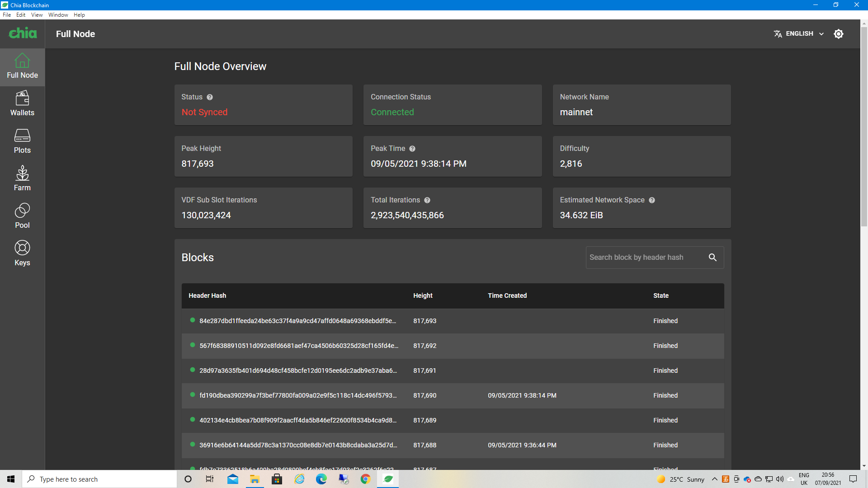This screenshot has width=868, height=488.
Task: Go to the Keys section
Action: pyautogui.click(x=22, y=254)
